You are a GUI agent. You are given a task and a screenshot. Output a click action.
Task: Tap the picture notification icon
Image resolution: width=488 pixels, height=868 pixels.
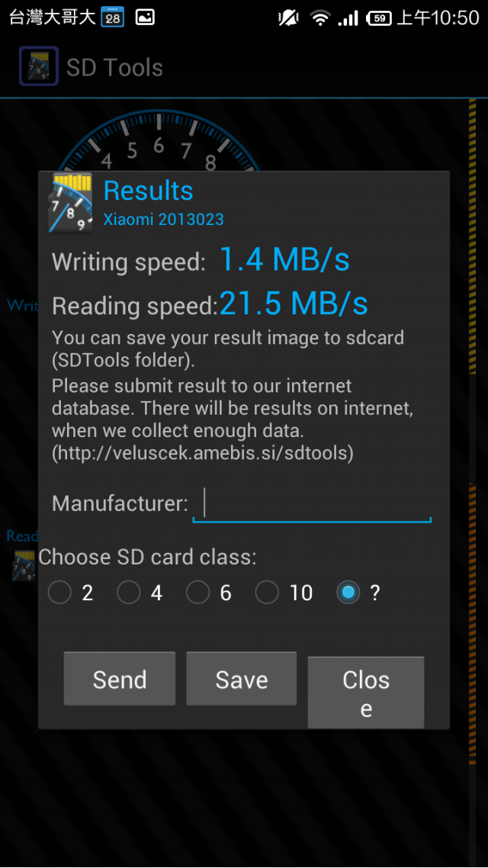tap(145, 17)
